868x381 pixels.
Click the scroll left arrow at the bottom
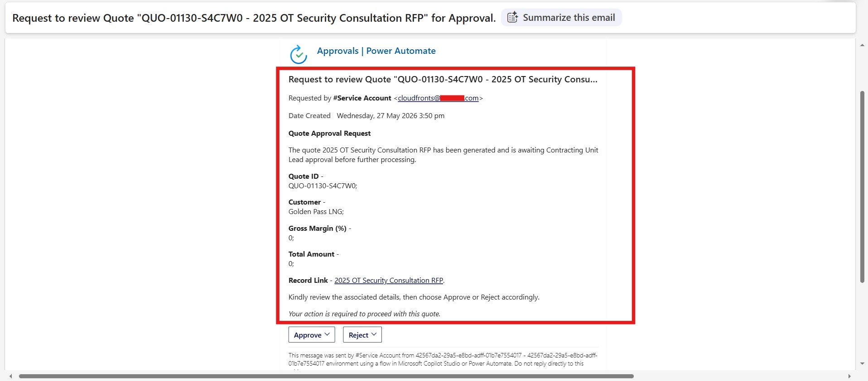(x=11, y=376)
